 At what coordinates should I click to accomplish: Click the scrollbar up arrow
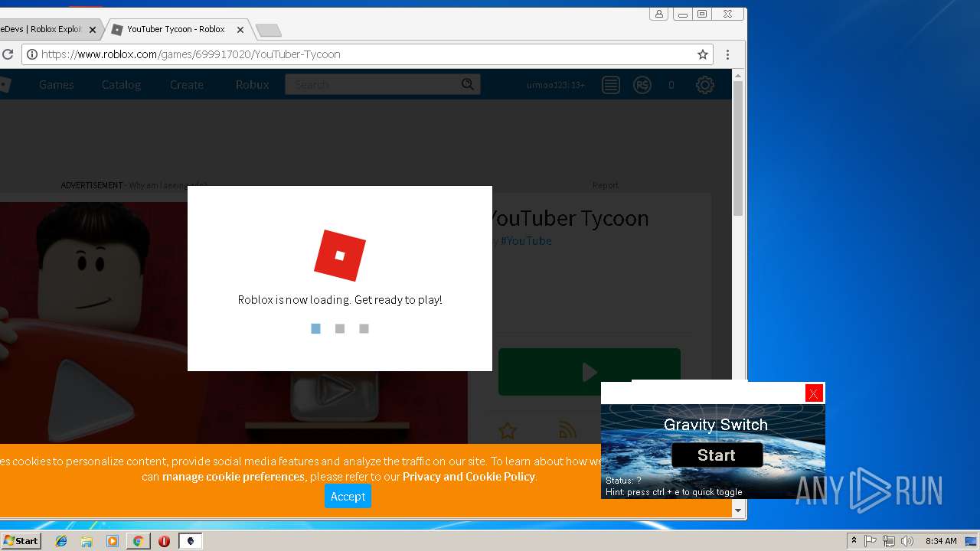(738, 75)
